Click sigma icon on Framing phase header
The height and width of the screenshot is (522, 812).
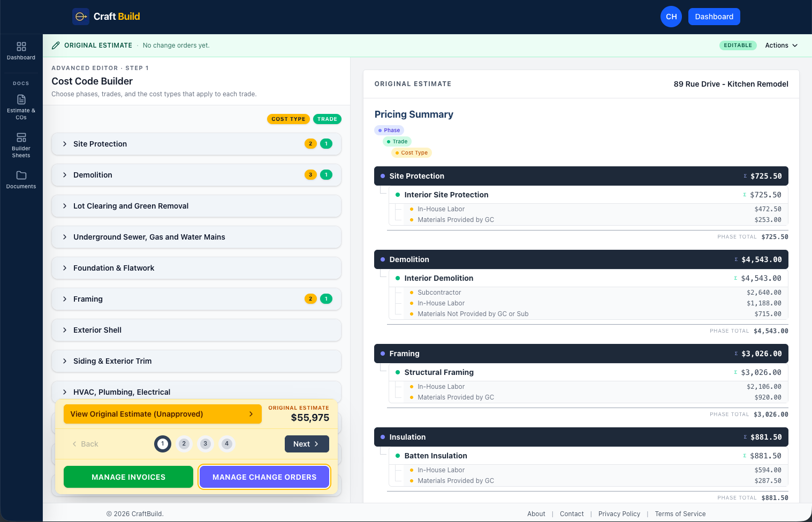[x=736, y=354]
